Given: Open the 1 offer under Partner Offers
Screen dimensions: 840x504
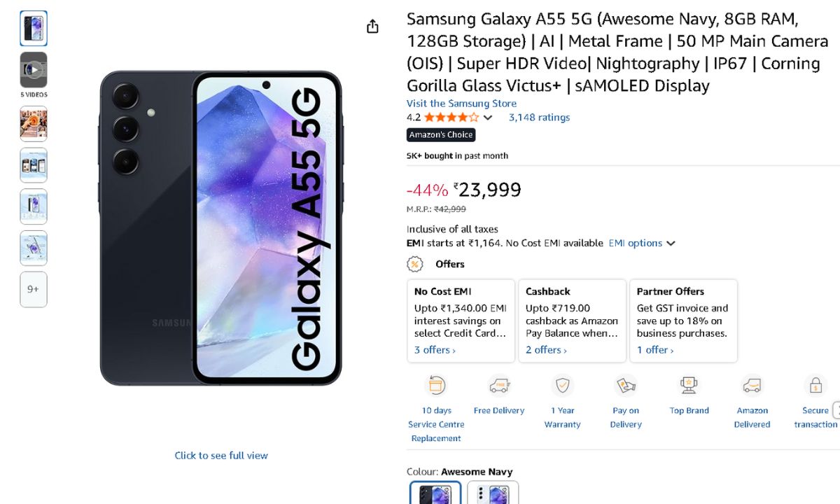Looking at the screenshot, I should (654, 350).
